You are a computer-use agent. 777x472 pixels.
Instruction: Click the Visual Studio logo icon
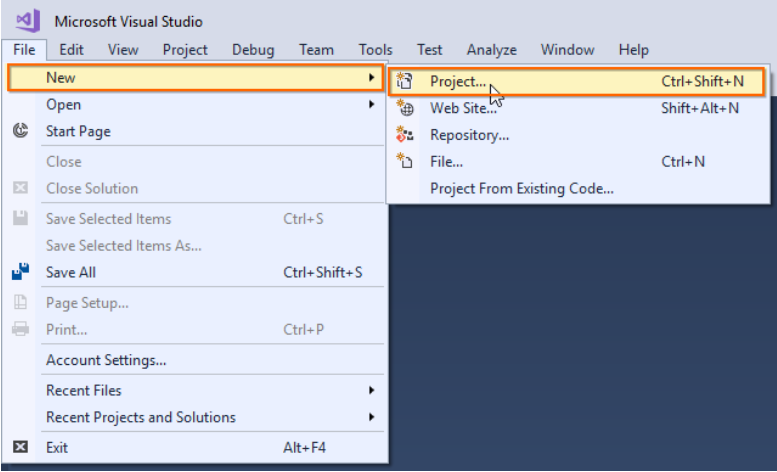pyautogui.click(x=27, y=20)
